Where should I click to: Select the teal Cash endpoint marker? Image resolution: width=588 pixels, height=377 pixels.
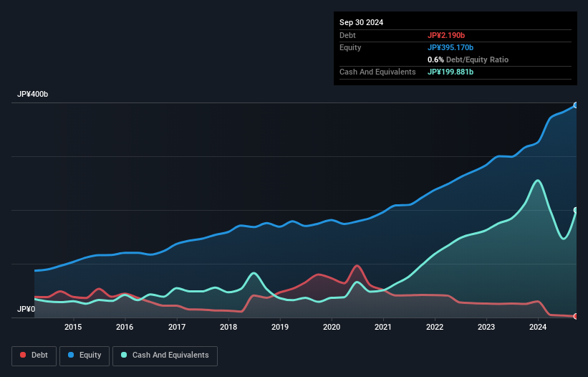point(576,210)
